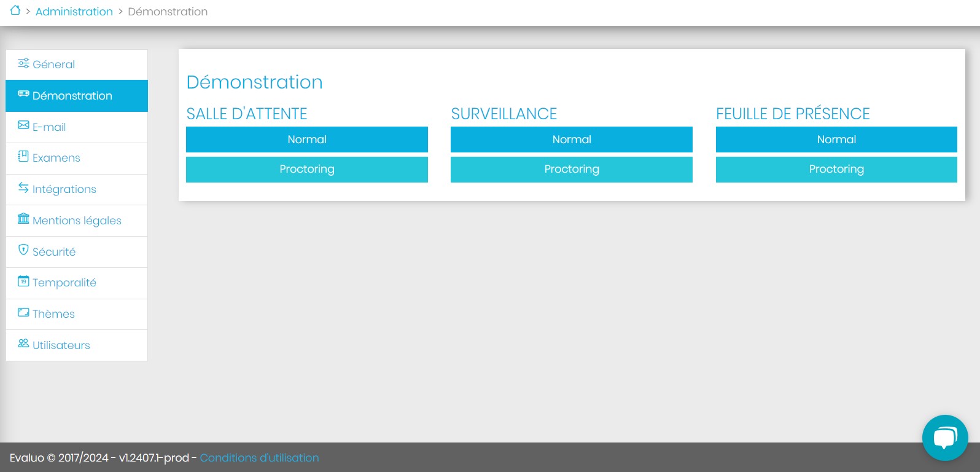This screenshot has height=472, width=980.
Task: Open Proctoring Feuille de présence demo
Action: (x=836, y=170)
